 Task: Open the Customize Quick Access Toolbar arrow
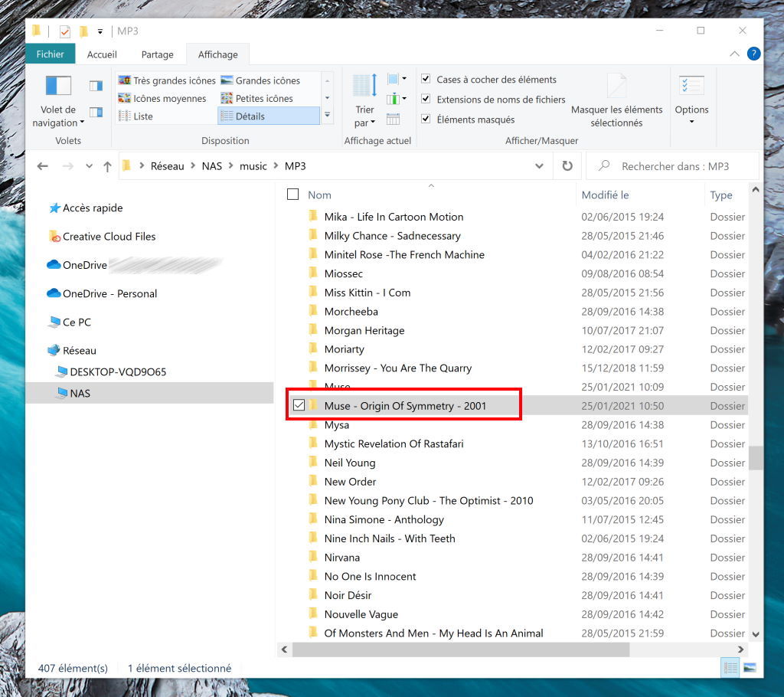click(x=100, y=31)
